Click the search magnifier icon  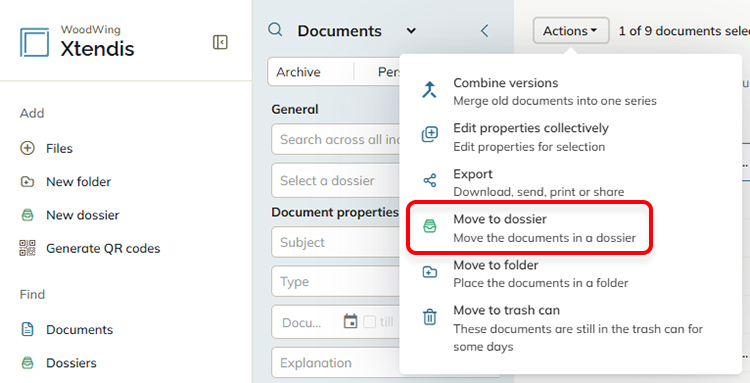coord(275,30)
